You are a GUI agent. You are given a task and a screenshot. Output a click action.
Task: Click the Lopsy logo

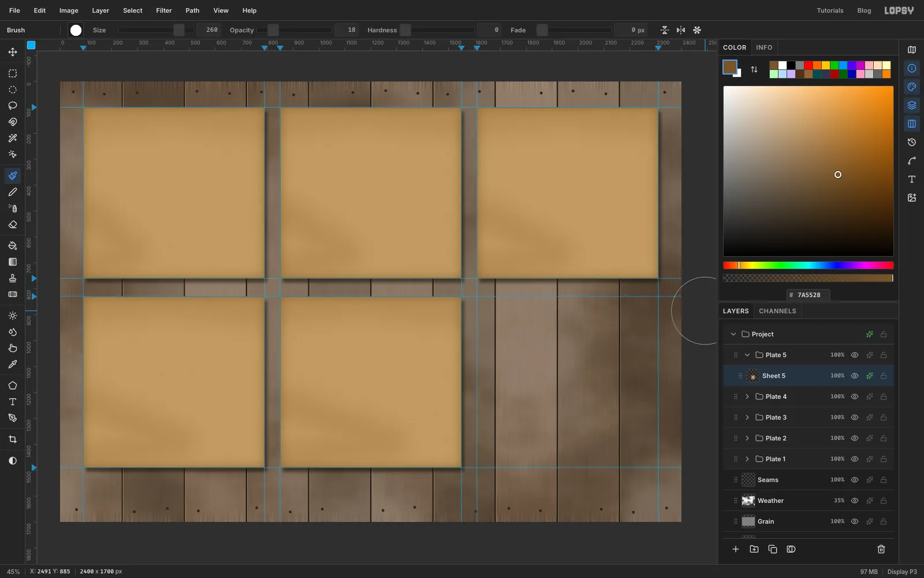point(899,10)
